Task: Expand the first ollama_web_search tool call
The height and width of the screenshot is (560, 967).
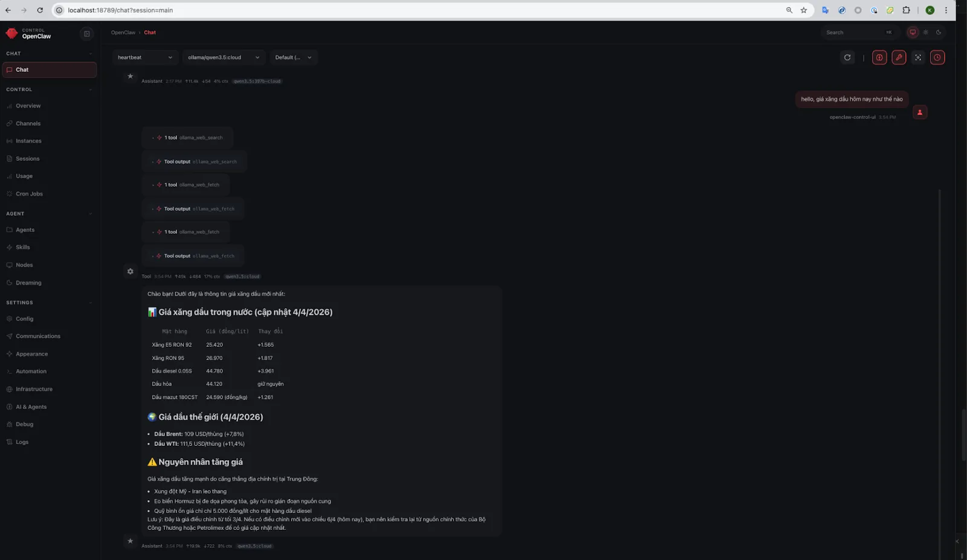Action: coord(187,138)
